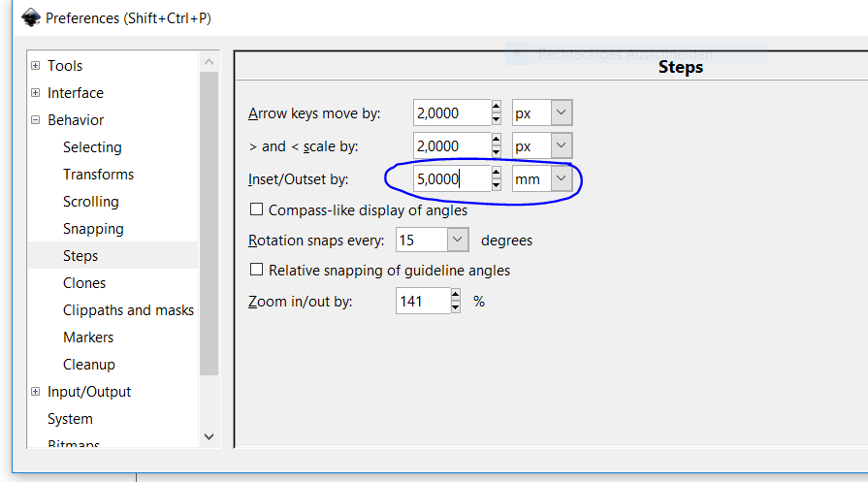Image resolution: width=868 pixels, height=482 pixels.
Task: Select System in the preferences tree
Action: pyautogui.click(x=70, y=418)
